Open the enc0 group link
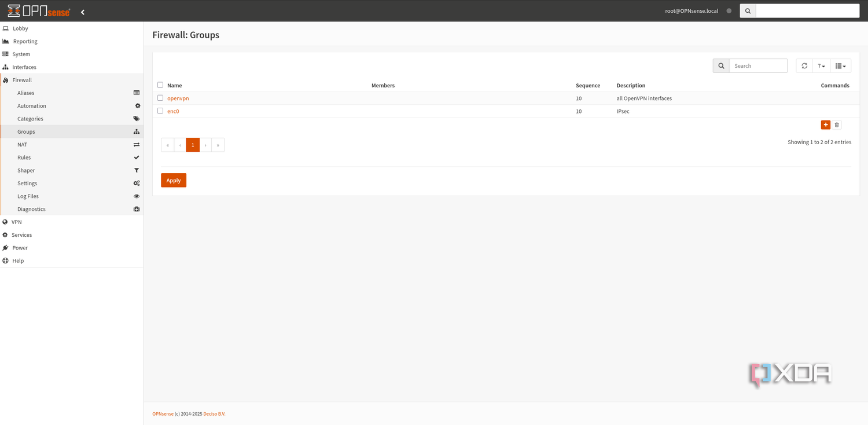This screenshot has width=868, height=425. point(173,111)
